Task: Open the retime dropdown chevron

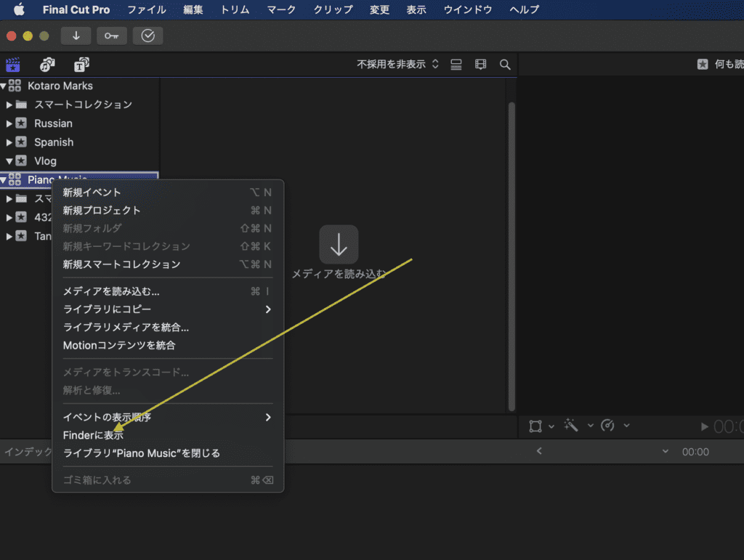Action: click(x=627, y=426)
